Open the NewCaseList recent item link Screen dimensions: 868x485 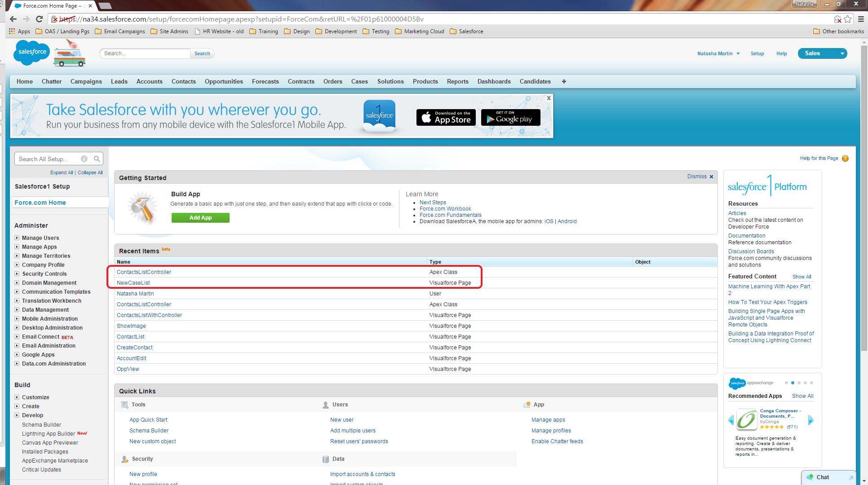tap(133, 283)
